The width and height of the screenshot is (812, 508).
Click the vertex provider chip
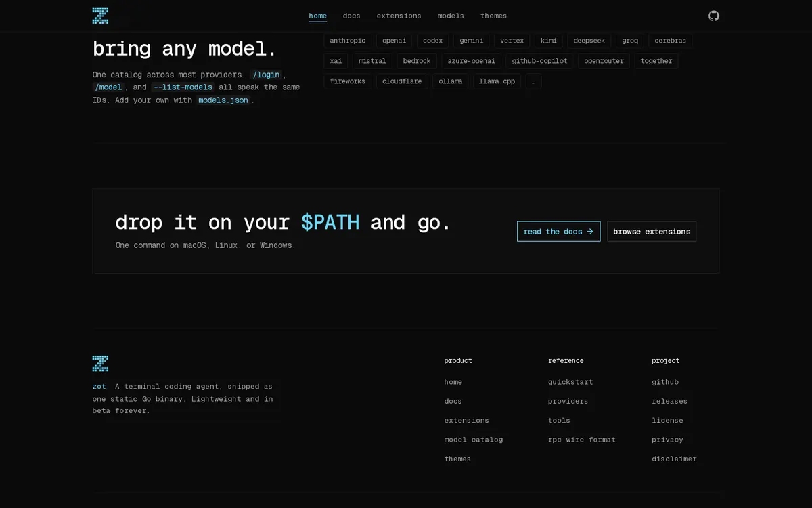(x=512, y=41)
